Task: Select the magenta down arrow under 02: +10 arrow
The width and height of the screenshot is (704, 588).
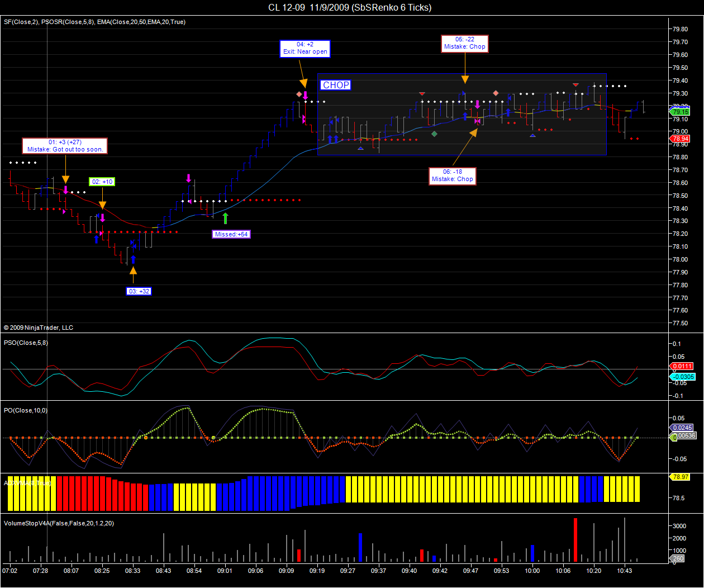Action: (x=102, y=217)
